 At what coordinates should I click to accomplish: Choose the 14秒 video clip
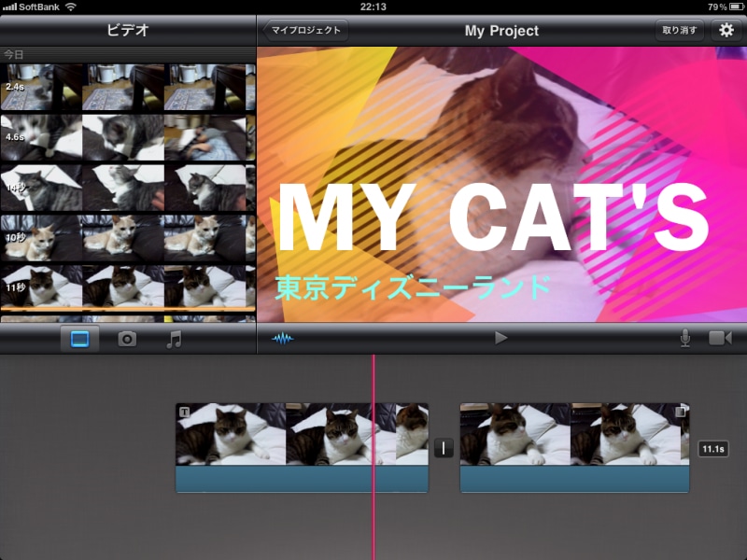click(126, 189)
